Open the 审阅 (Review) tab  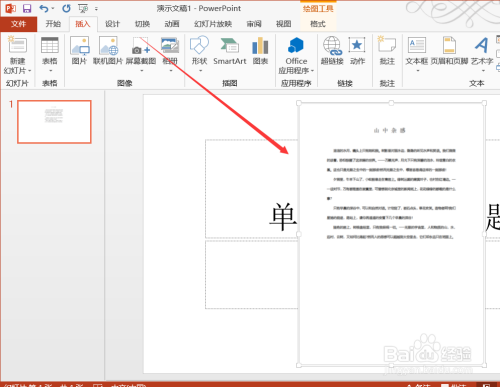point(254,24)
